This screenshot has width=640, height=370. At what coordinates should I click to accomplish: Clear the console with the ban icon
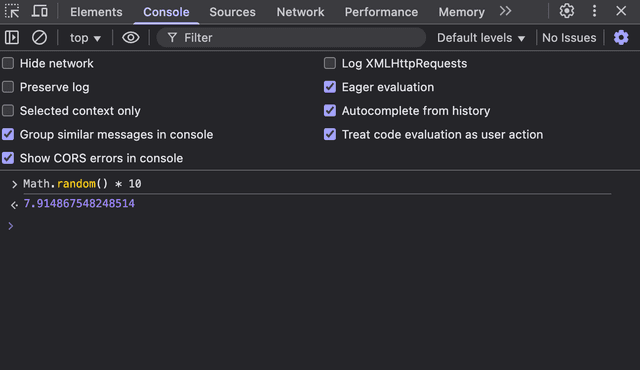[x=39, y=38]
